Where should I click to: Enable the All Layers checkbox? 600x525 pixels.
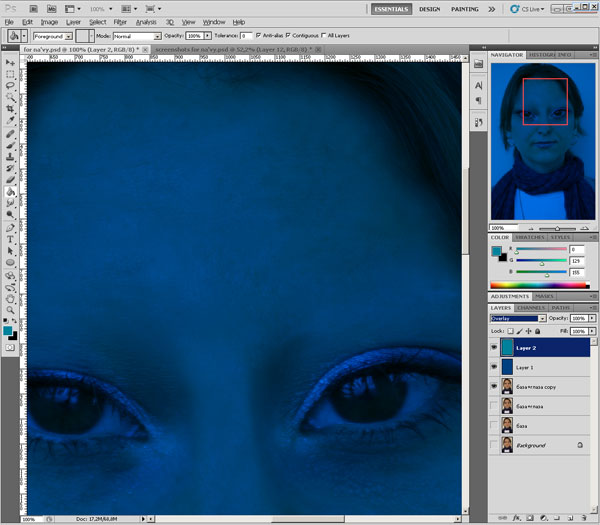[322, 36]
